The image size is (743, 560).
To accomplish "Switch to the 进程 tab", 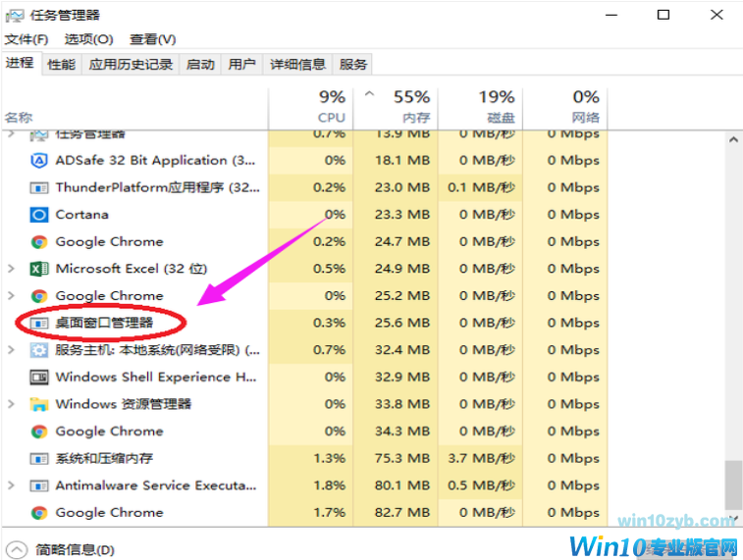I will [21, 63].
